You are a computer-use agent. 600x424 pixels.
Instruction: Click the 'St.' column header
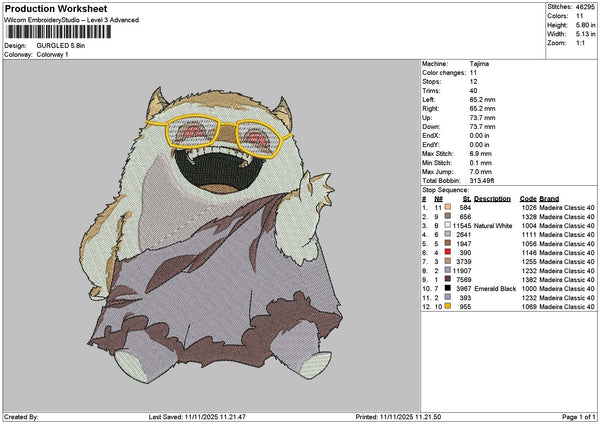point(466,199)
